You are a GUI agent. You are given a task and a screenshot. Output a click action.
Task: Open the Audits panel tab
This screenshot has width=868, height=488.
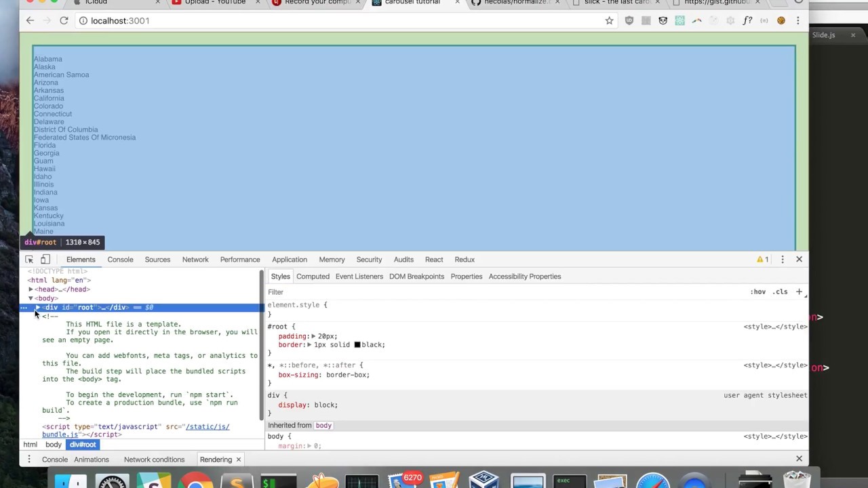click(403, 260)
